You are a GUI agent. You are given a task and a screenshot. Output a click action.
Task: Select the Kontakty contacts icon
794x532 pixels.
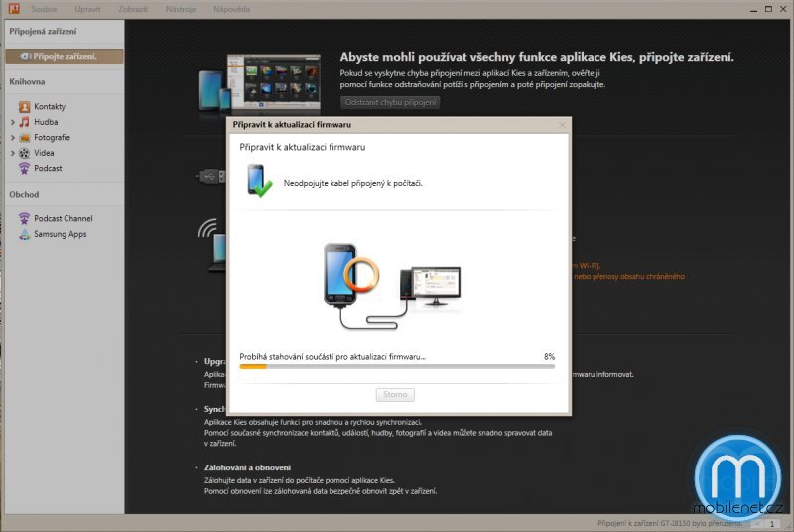[x=24, y=106]
